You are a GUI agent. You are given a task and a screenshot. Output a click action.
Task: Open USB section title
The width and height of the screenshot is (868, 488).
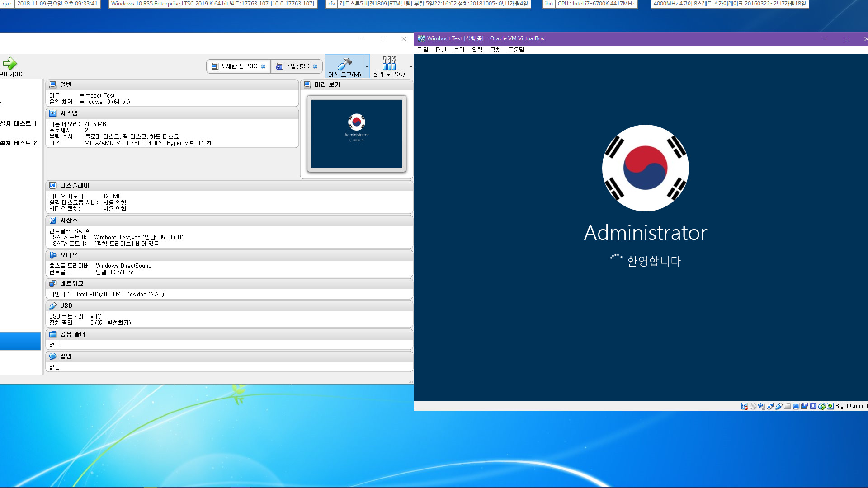(66, 305)
